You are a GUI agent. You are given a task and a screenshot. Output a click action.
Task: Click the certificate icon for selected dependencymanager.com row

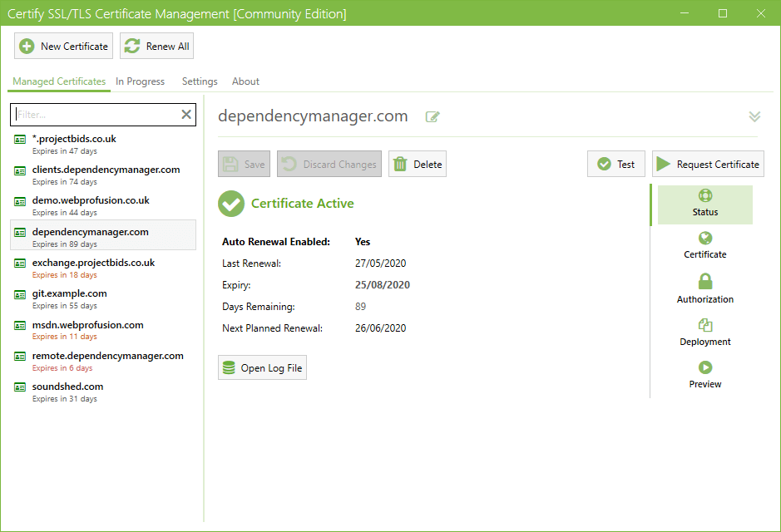click(20, 233)
